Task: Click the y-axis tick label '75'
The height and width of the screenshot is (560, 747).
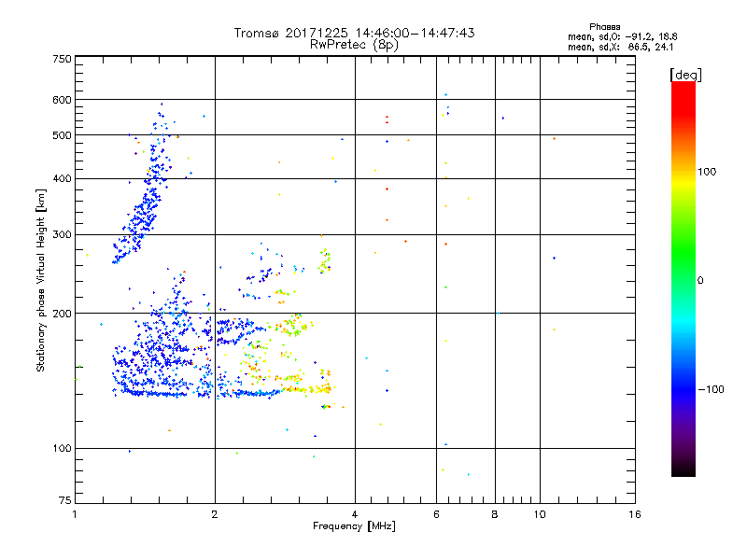Action: (x=65, y=500)
